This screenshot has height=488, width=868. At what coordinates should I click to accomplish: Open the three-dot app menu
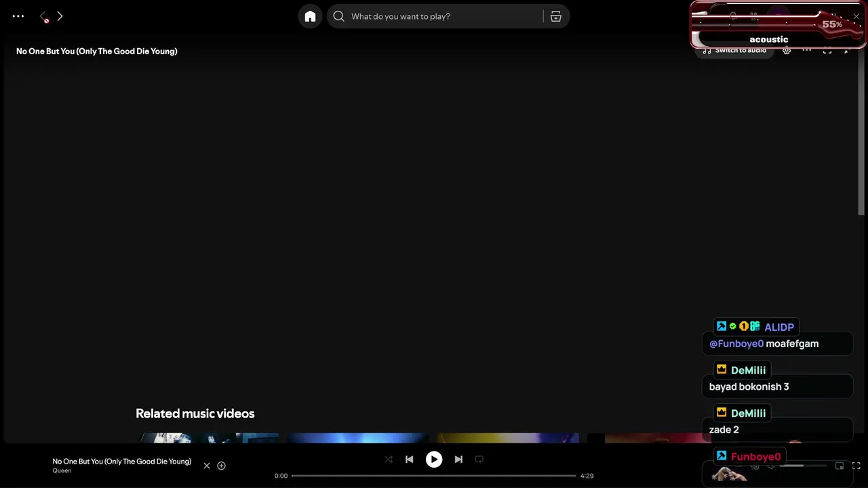pos(18,16)
